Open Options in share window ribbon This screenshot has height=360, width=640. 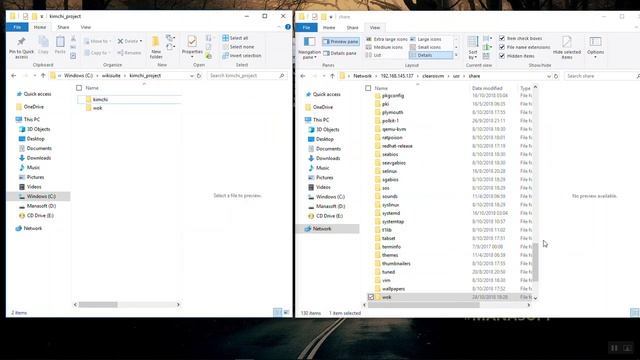595,47
